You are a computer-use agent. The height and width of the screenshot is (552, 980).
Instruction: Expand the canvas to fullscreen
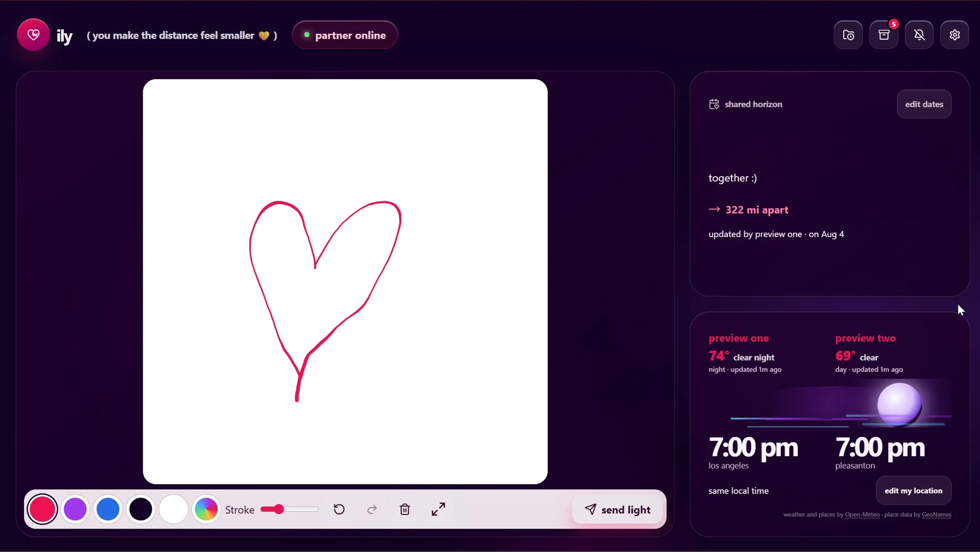[x=438, y=509]
